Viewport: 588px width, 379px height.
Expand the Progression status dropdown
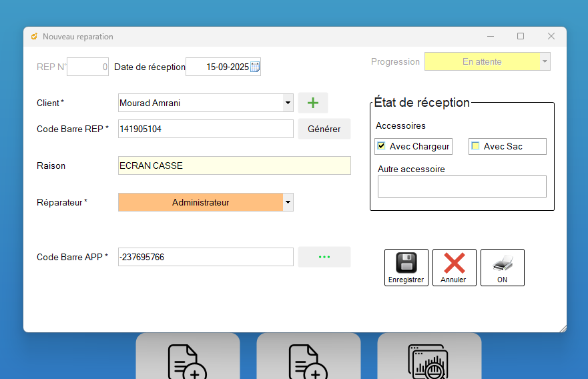[545, 61]
